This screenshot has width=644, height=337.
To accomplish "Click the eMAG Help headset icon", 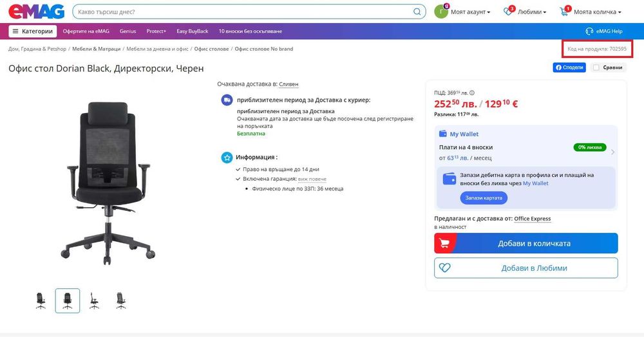I will [589, 31].
